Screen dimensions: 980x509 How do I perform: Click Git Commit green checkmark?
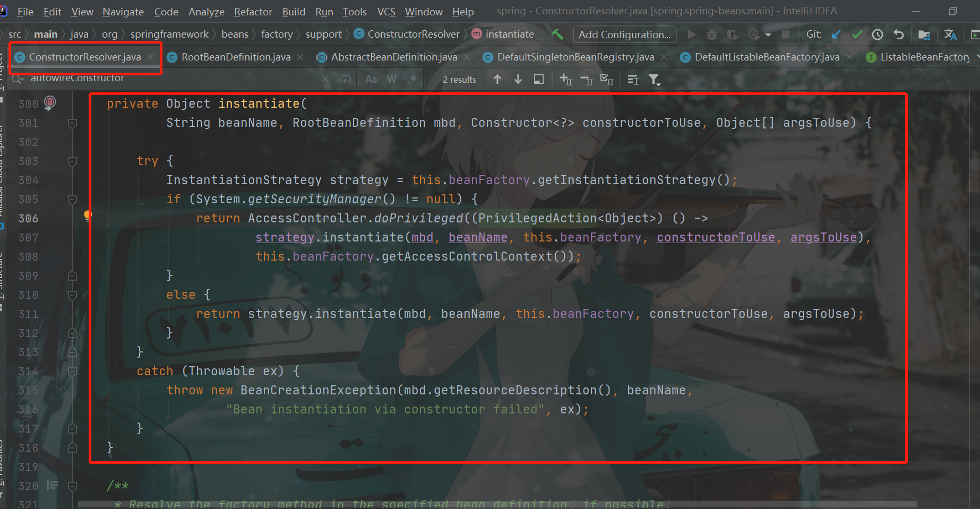point(857,34)
